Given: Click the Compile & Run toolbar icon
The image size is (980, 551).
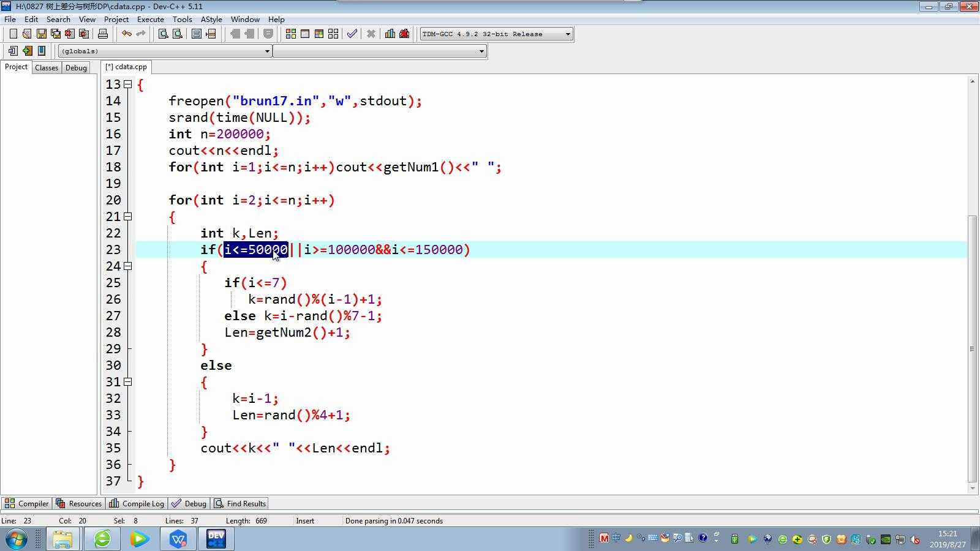Looking at the screenshot, I should click(319, 34).
